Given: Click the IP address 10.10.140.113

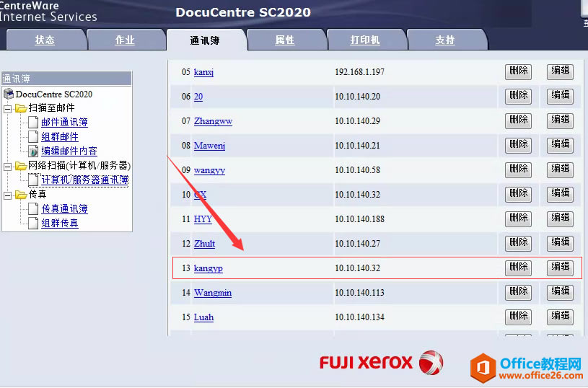Looking at the screenshot, I should 359,293.
